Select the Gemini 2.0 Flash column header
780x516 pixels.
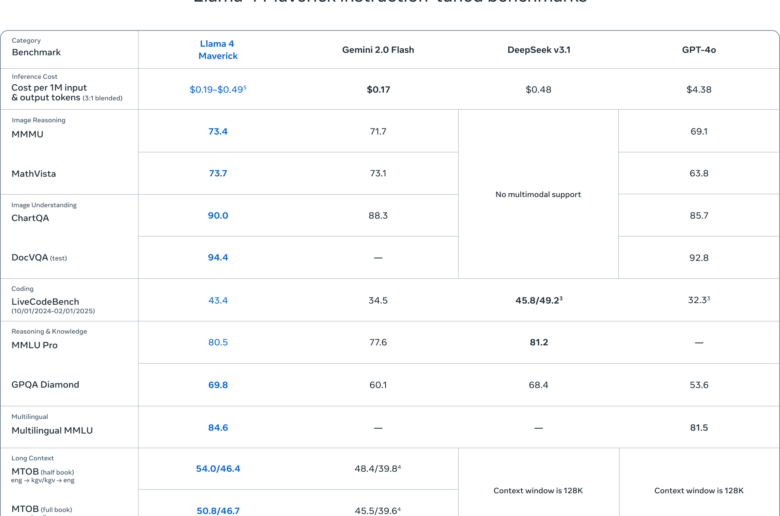click(378, 50)
